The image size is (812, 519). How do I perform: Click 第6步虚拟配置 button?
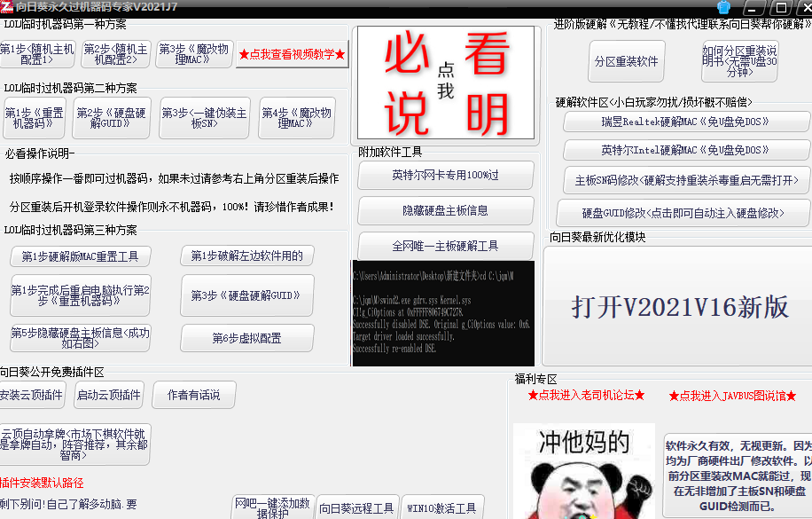coord(247,338)
